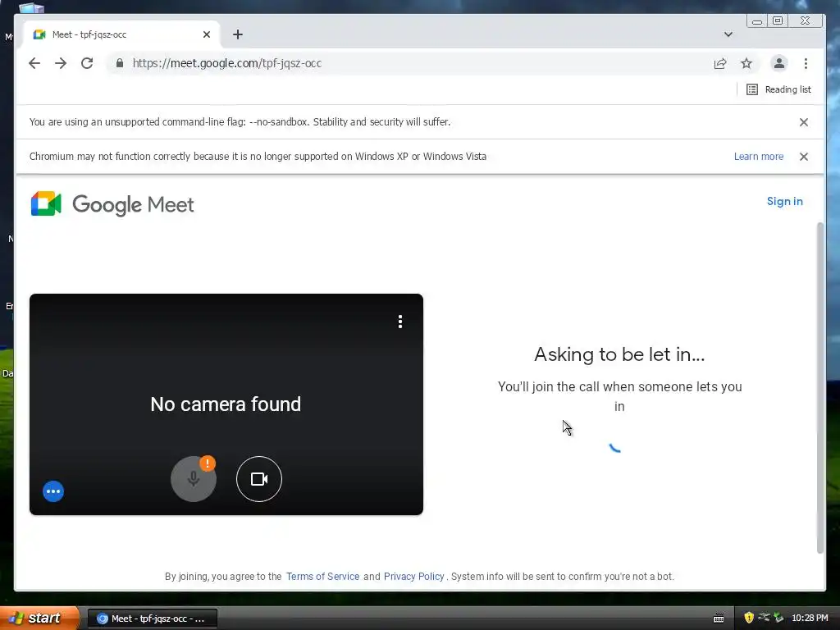Open Privacy Policy link
This screenshot has height=630, width=840.
(x=414, y=577)
